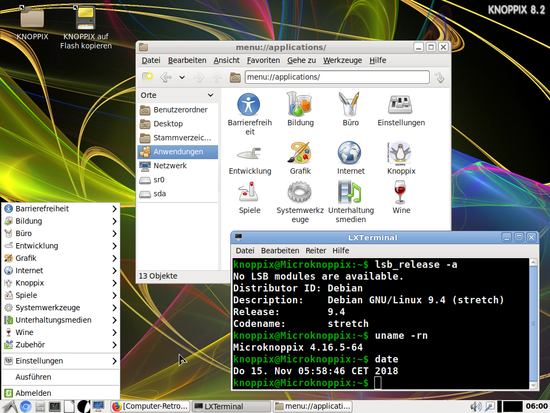The image size is (550, 413).
Task: Open the KNOPPIX desktop folder icon
Action: (32, 18)
